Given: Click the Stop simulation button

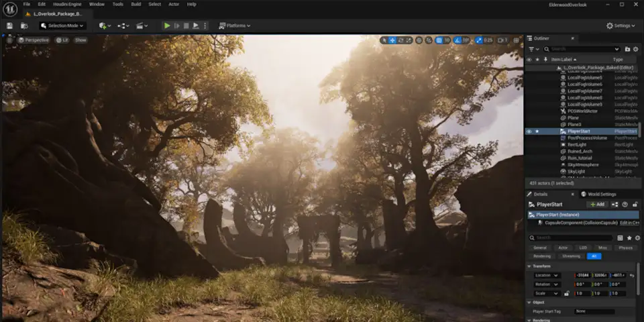Looking at the screenshot, I should 186,25.
